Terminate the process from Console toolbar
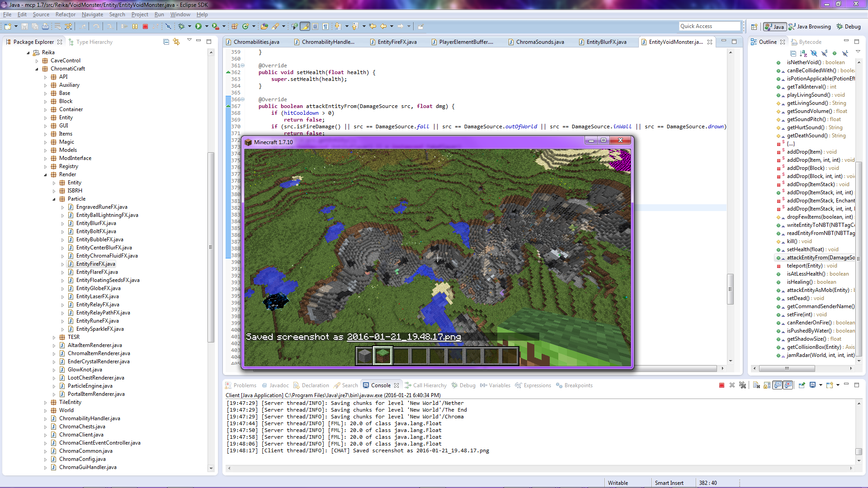The image size is (868, 488). (722, 385)
